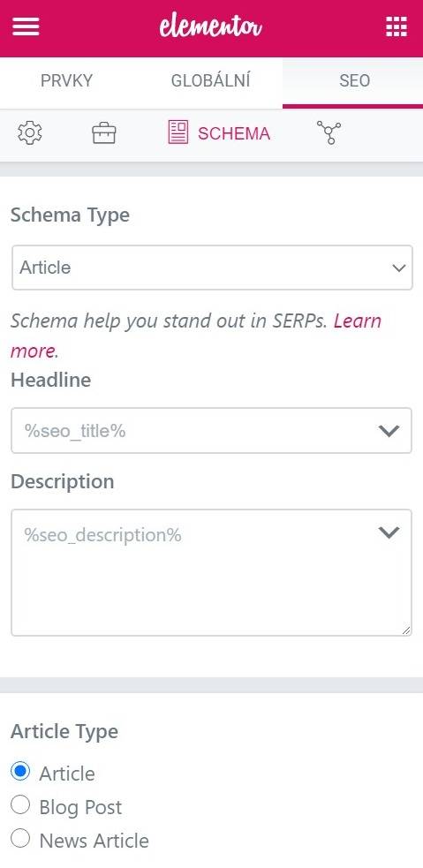Expand the Description variable chevron
The image size is (423, 868).
pyautogui.click(x=389, y=532)
